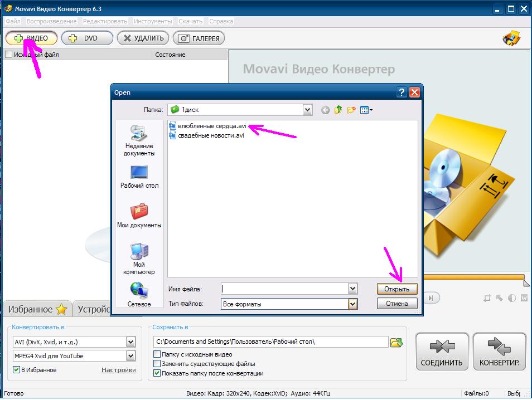The width and height of the screenshot is (532, 400).
Task: Click the Имя файла input field
Action: pos(284,289)
